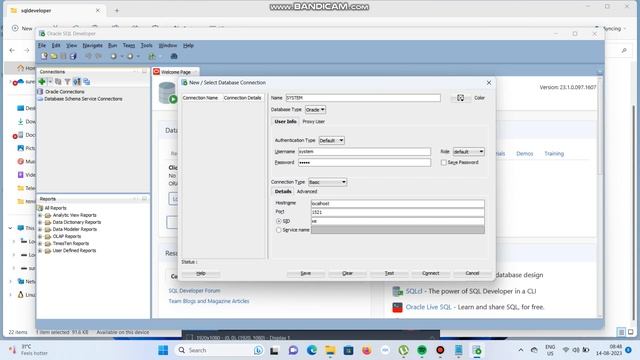
Task: Click the Connect button
Action: pyautogui.click(x=431, y=273)
